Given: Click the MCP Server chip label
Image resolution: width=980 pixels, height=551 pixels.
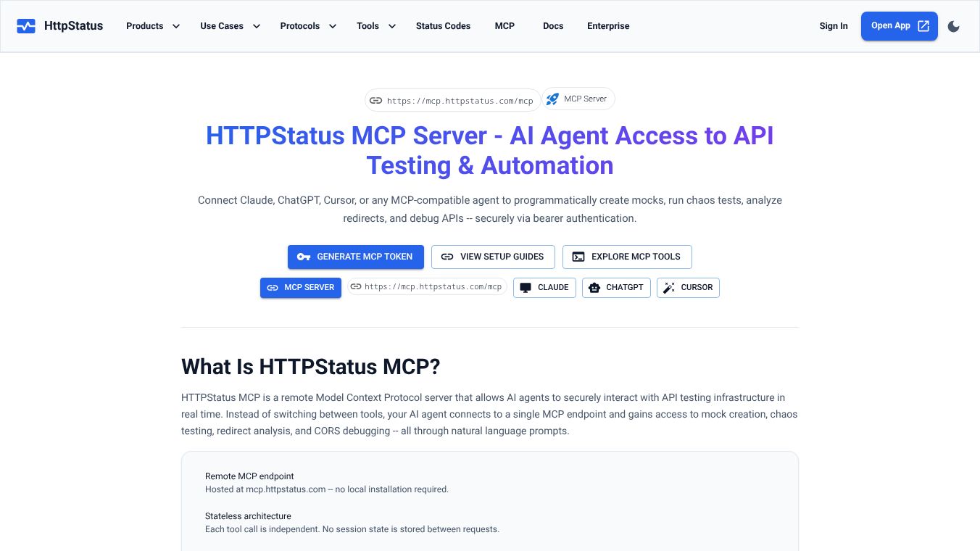Looking at the screenshot, I should (585, 99).
